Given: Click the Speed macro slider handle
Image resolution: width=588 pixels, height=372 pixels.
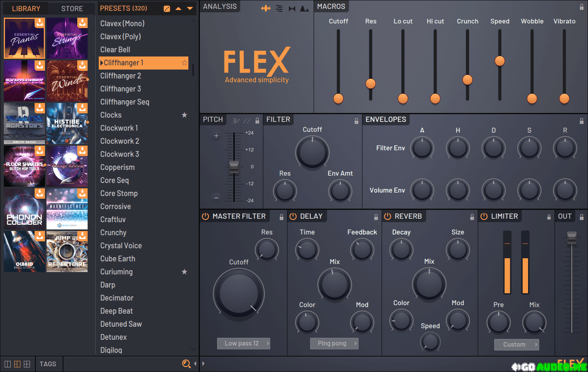Looking at the screenshot, I should (x=500, y=61).
